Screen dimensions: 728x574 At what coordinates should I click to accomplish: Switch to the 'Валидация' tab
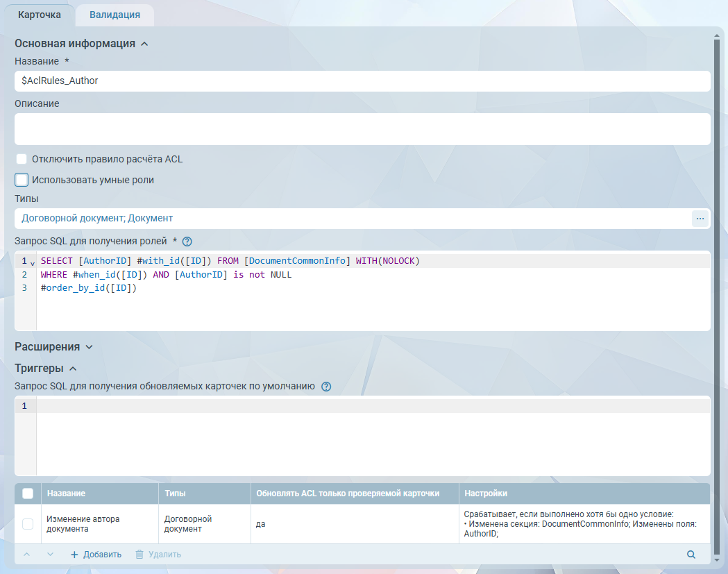coord(115,15)
